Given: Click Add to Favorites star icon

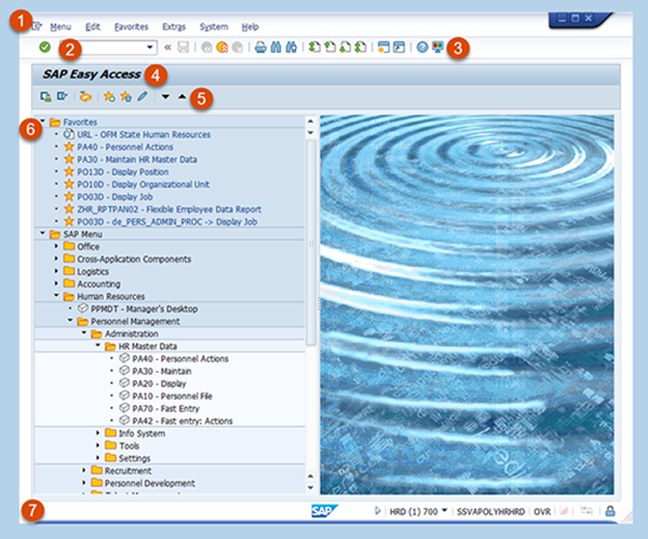Looking at the screenshot, I should tap(110, 97).
